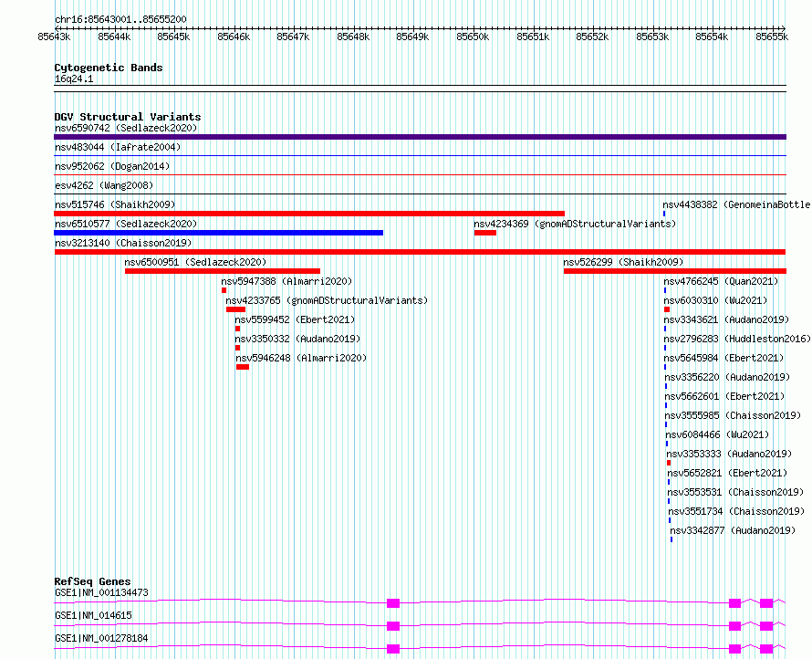Click nsv5662601 (Ebert2021) label
Image resolution: width=812 pixels, height=659 pixels.
pos(724,396)
